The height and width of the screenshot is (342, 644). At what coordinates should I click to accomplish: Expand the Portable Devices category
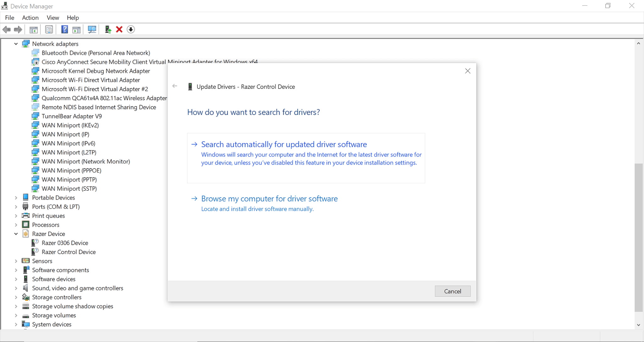coord(16,198)
